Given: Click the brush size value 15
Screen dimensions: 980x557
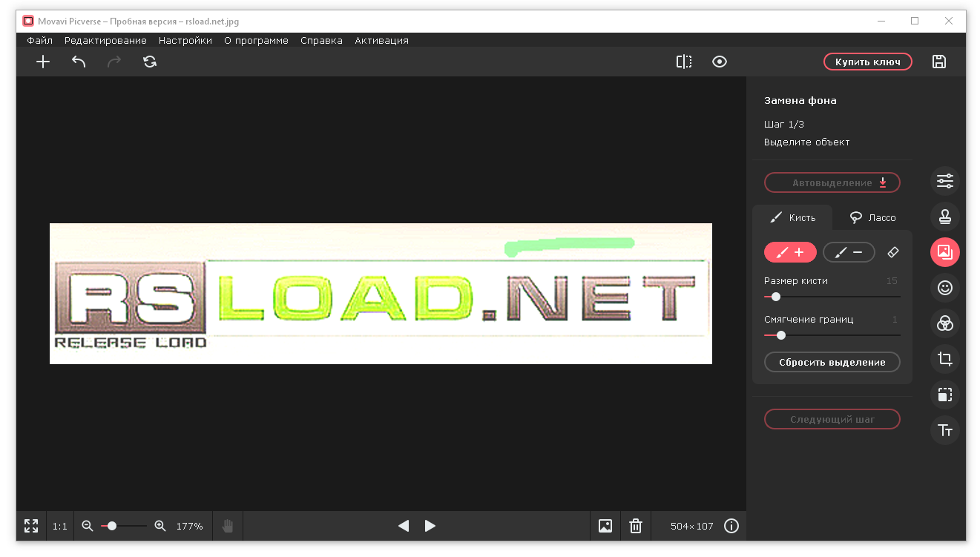Looking at the screenshot, I should 892,281.
